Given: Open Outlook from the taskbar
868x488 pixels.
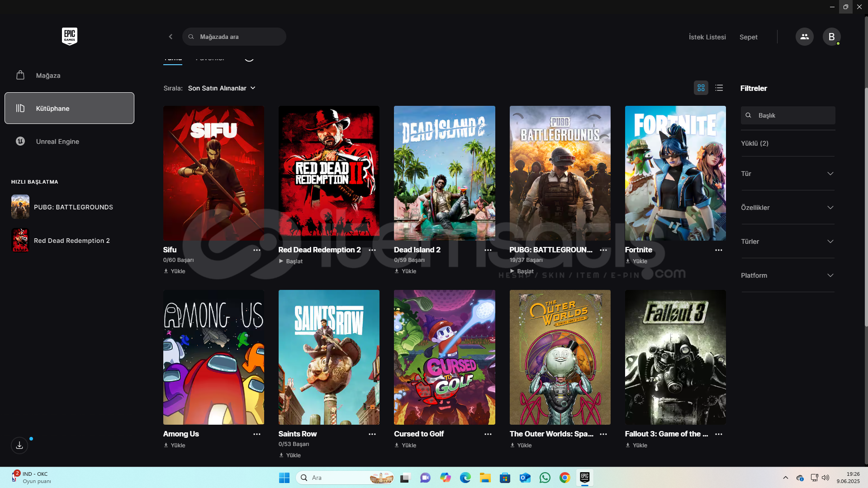Looking at the screenshot, I should 525,478.
